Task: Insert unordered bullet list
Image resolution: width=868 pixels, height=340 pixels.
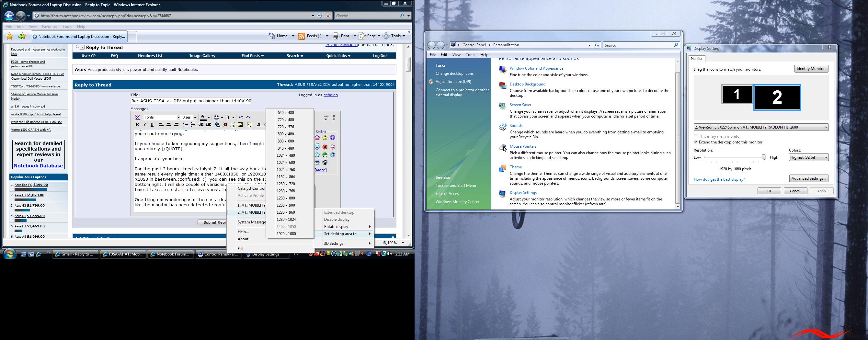Action: [193, 125]
